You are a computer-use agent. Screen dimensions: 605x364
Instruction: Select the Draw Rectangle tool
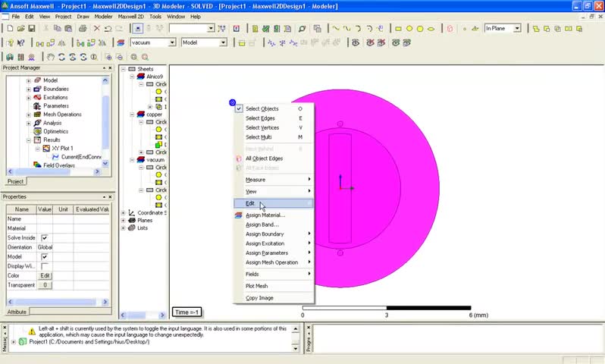399,29
